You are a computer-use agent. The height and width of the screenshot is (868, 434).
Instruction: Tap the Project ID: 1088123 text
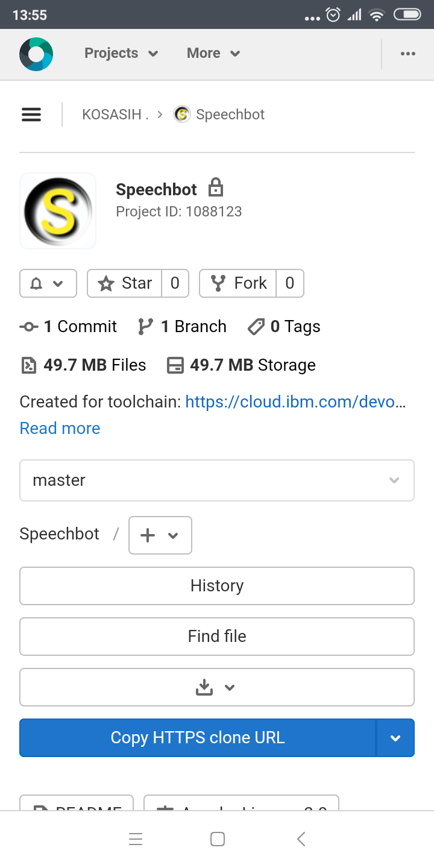[x=179, y=212]
